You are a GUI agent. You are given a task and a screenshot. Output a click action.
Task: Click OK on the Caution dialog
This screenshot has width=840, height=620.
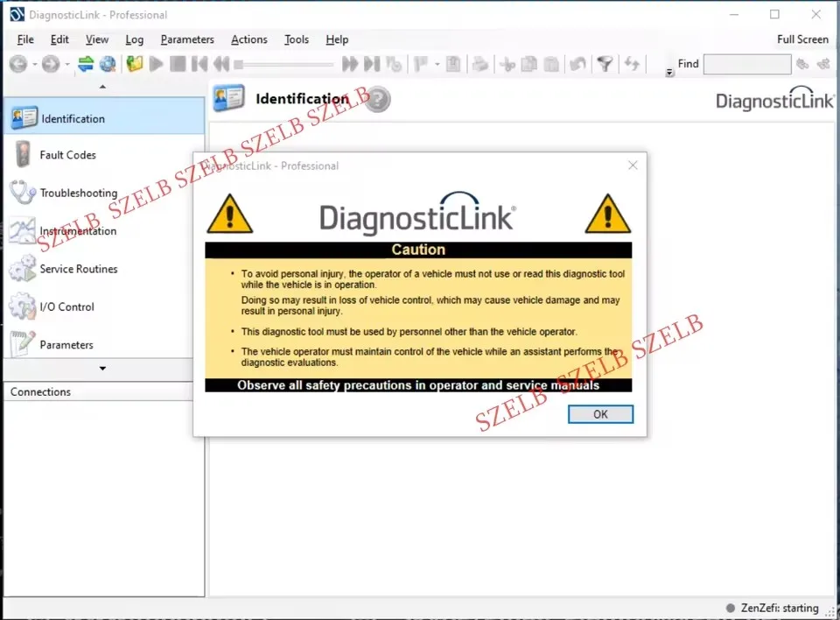pos(600,414)
